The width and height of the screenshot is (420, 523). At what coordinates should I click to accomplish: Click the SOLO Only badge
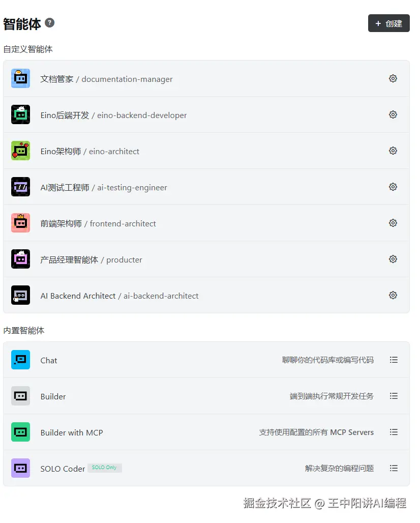104,467
